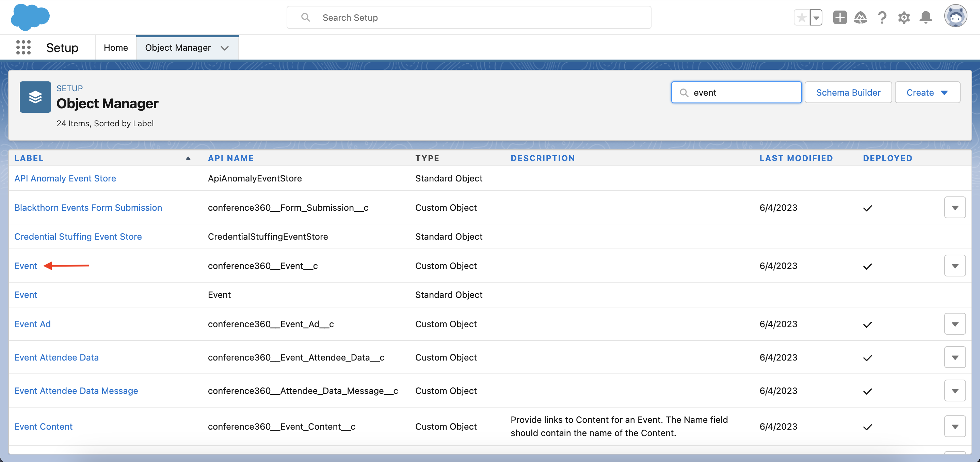Open the Setup gear icon
This screenshot has height=462, width=980.
coord(904,17)
